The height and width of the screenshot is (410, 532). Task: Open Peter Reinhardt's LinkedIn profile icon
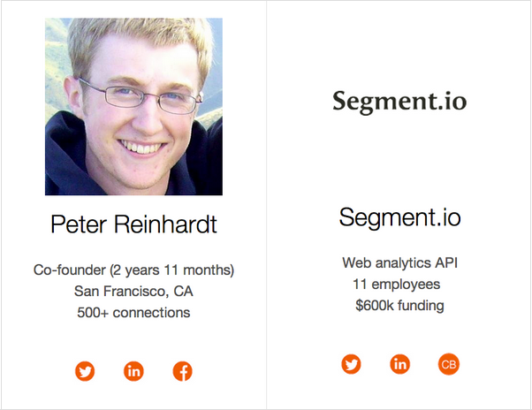coord(133,372)
